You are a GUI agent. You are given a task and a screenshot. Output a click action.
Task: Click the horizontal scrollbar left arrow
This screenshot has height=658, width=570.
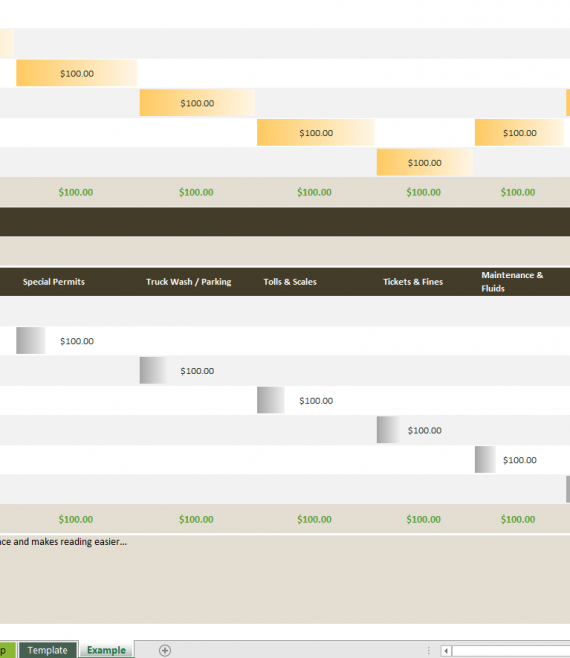(446, 650)
